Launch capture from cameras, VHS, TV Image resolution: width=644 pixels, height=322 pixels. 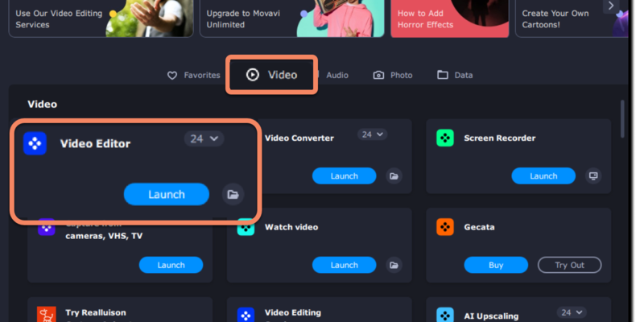171,265
